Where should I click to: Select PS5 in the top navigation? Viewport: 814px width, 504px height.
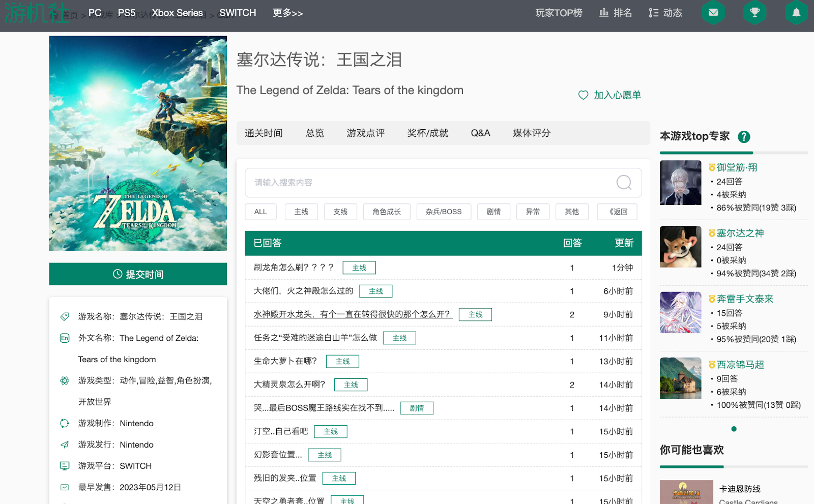coord(127,13)
